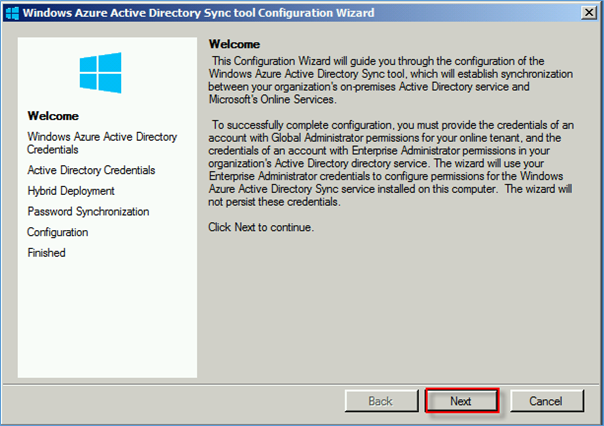Click paragraph starting 'This Configuration Wizard will guide'
The width and height of the screenshot is (604, 426).
pyautogui.click(x=391, y=80)
